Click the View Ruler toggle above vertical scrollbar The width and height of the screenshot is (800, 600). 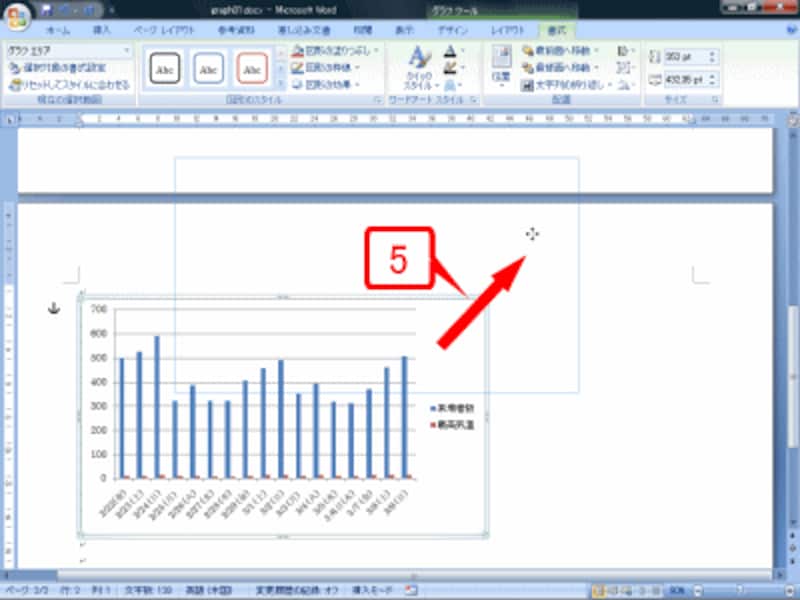click(x=793, y=120)
